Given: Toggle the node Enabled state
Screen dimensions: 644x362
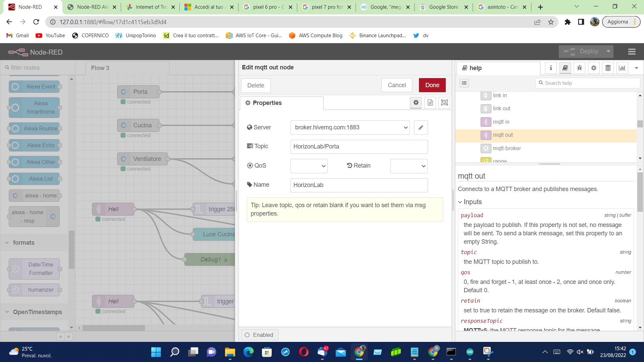Looking at the screenshot, I should click(259, 335).
